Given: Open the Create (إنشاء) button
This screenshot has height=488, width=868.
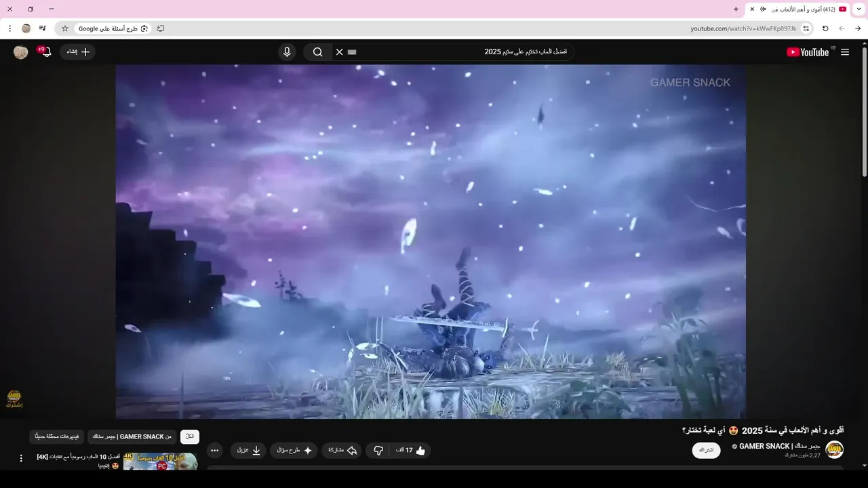Looking at the screenshot, I should pyautogui.click(x=77, y=52).
